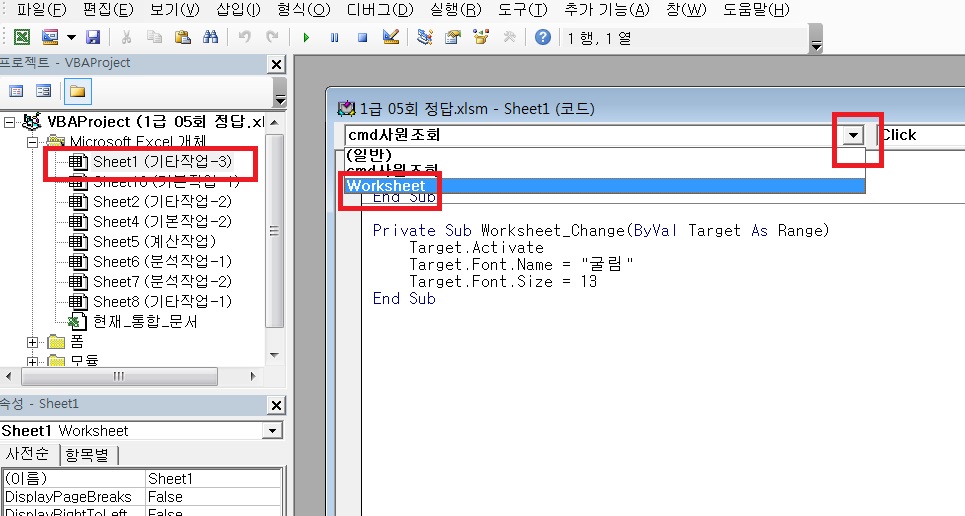Image resolution: width=965 pixels, height=516 pixels.
Task: Expand the 폼 folder in project tree
Action: [33, 342]
